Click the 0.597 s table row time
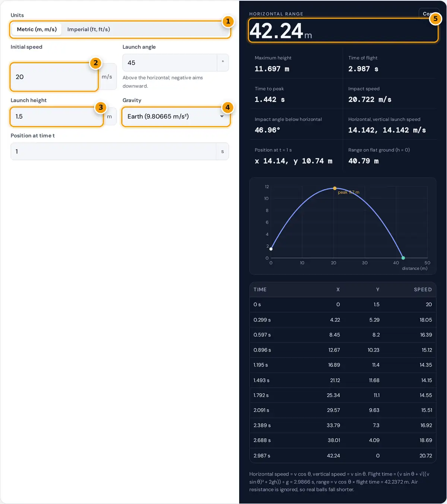 point(262,335)
